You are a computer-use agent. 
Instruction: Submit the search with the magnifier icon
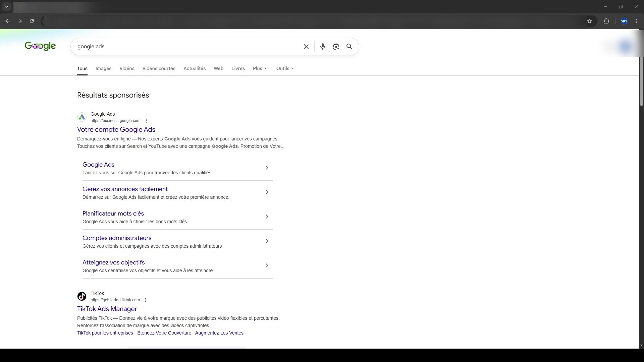click(349, 47)
